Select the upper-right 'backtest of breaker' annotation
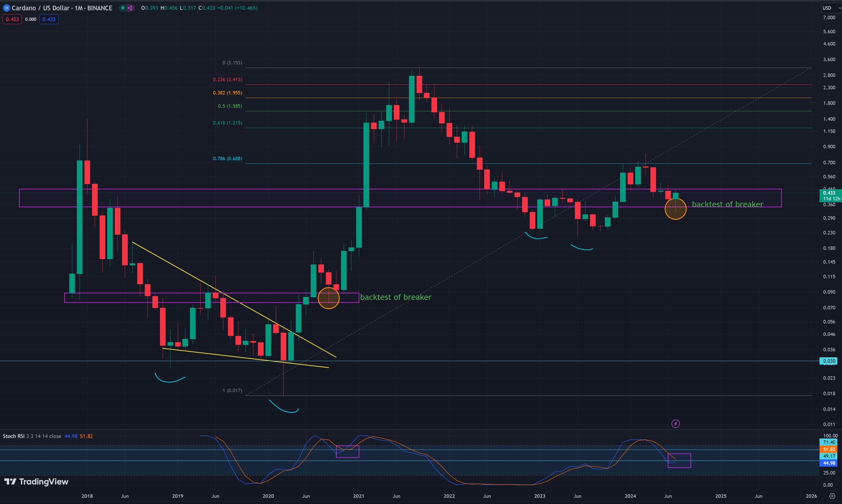Screen dimensions: 842x504 coord(728,204)
